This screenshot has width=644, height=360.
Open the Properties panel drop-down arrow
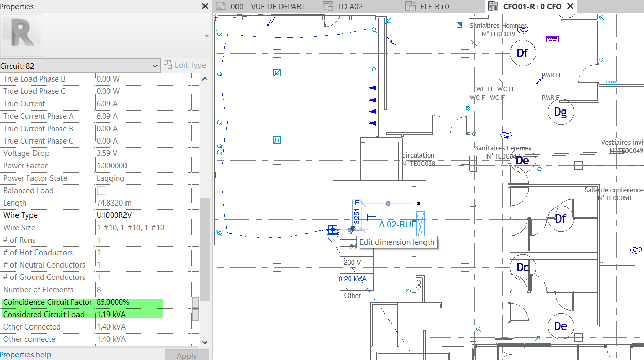pyautogui.click(x=206, y=35)
